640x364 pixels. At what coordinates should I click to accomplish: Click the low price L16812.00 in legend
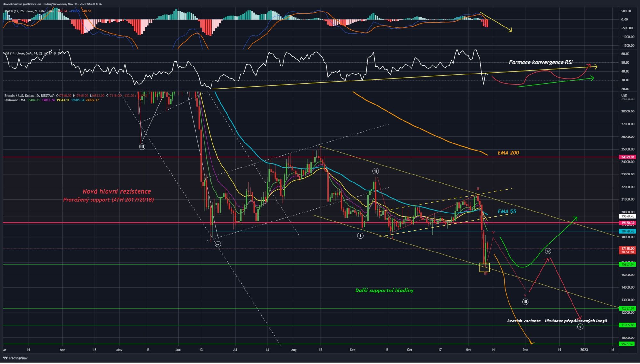[x=97, y=96]
